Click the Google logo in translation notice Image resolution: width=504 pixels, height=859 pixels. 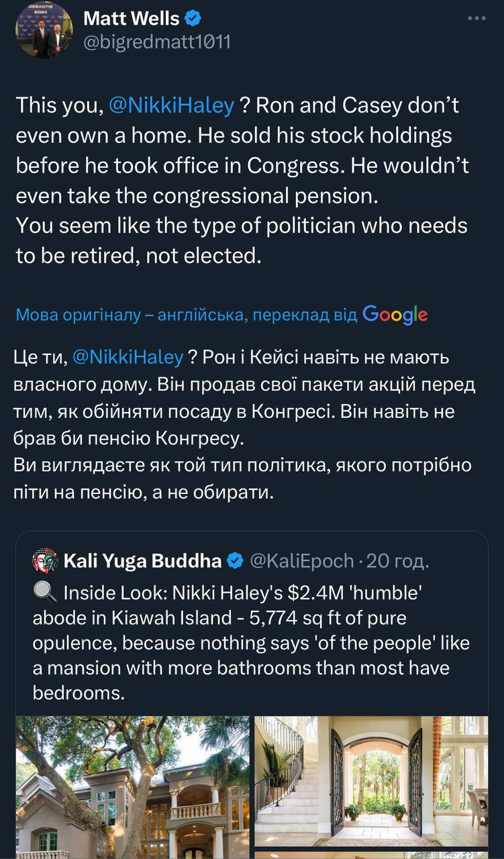click(x=395, y=313)
